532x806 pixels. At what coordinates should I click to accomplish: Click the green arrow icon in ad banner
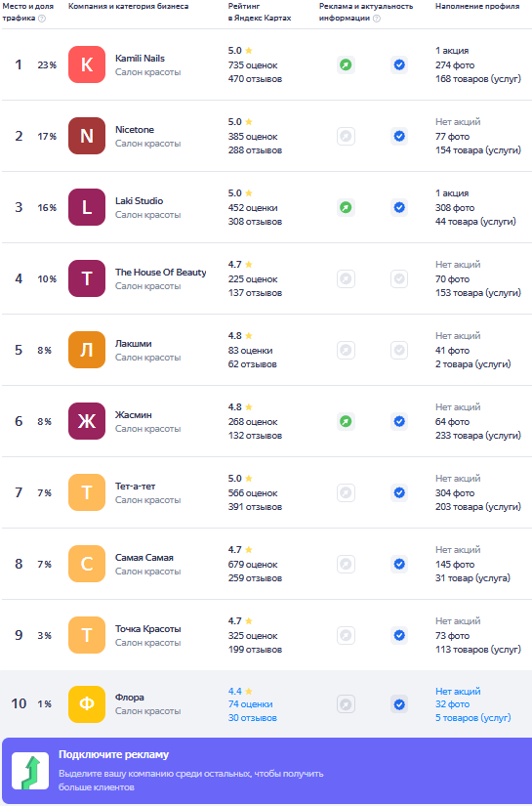tap(30, 771)
